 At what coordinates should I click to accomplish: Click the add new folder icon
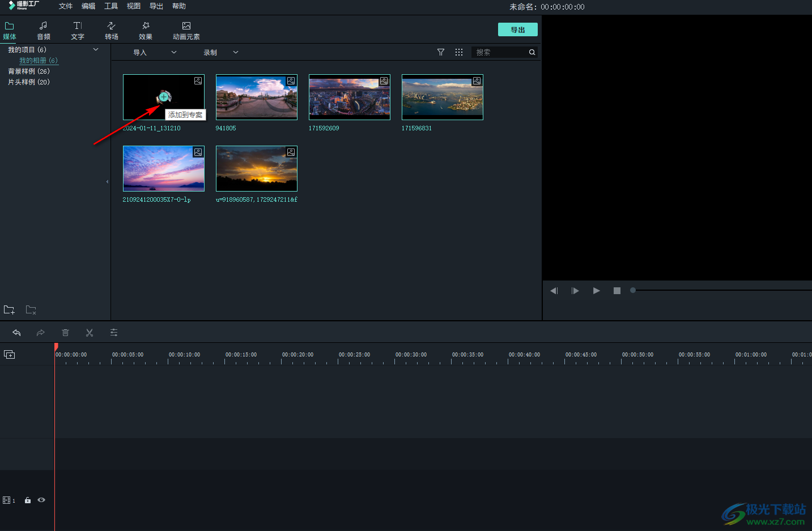[x=9, y=310]
